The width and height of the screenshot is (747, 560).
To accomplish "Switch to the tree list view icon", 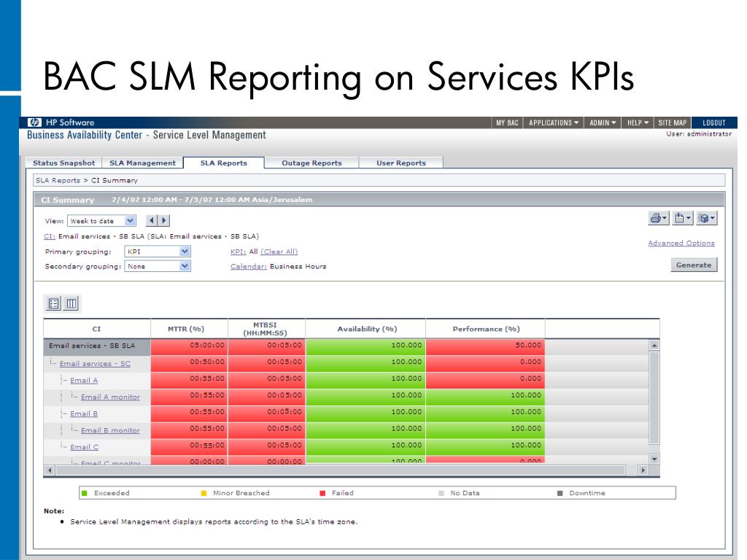I will (53, 303).
